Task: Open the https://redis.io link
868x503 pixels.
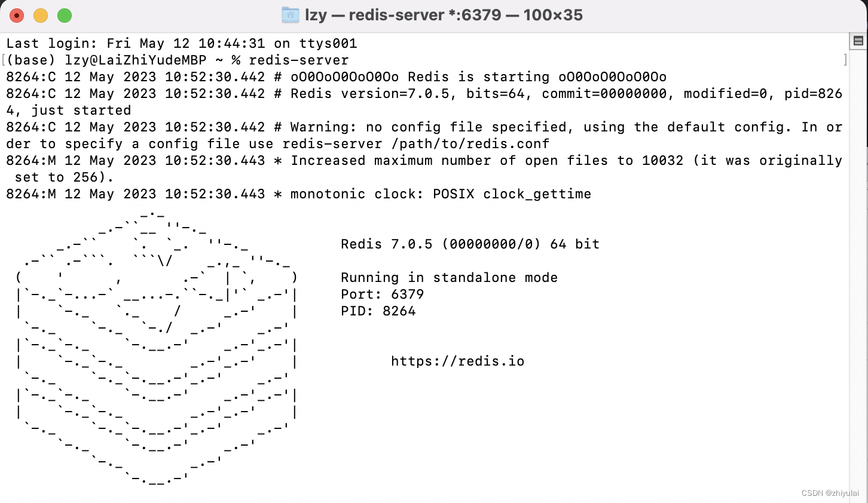Action: (x=457, y=361)
